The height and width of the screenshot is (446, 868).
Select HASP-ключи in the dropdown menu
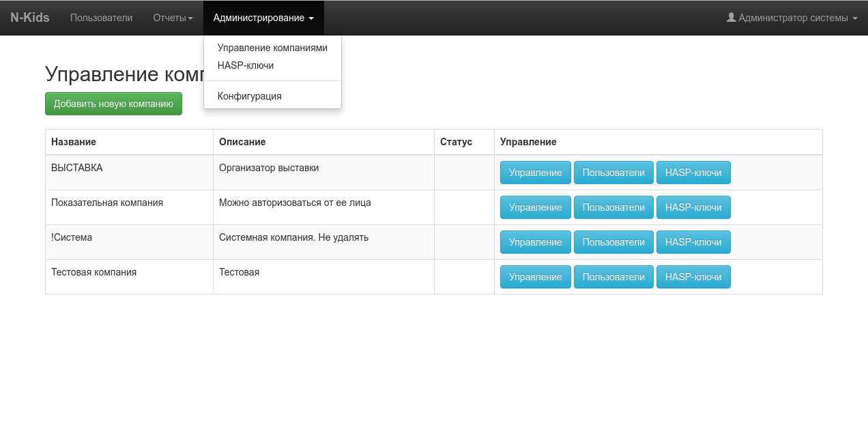(272, 65)
